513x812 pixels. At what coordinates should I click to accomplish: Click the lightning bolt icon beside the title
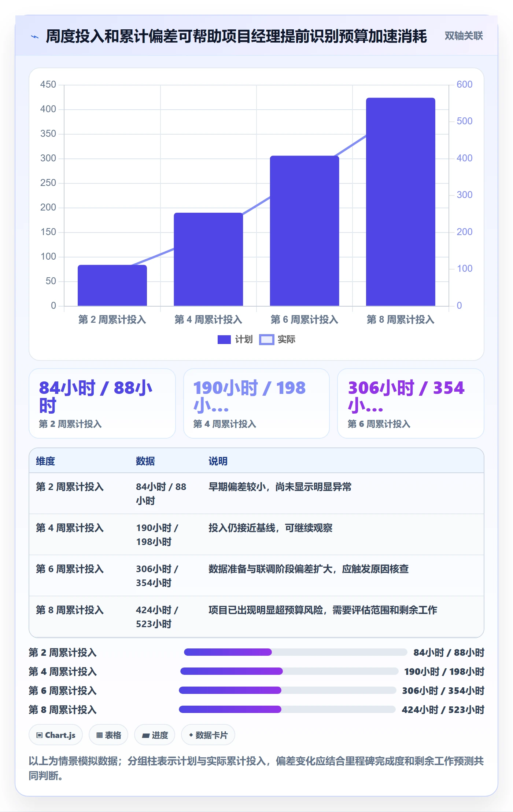(x=35, y=36)
